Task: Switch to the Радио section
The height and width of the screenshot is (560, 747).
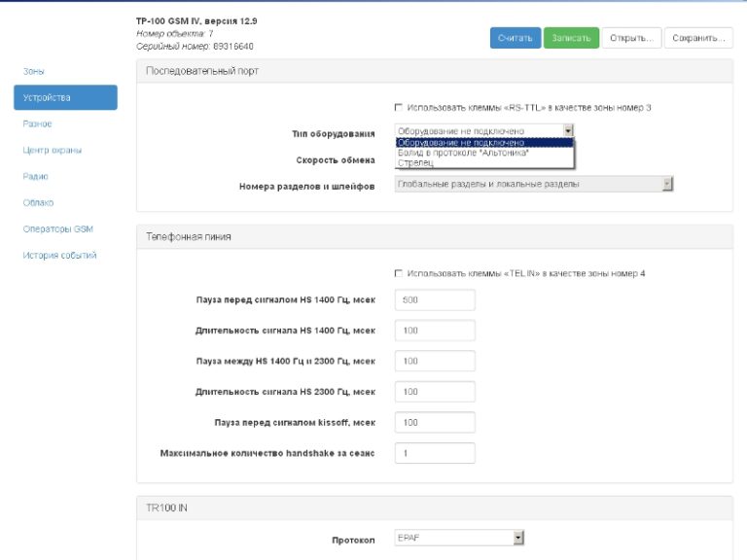Action: point(35,176)
